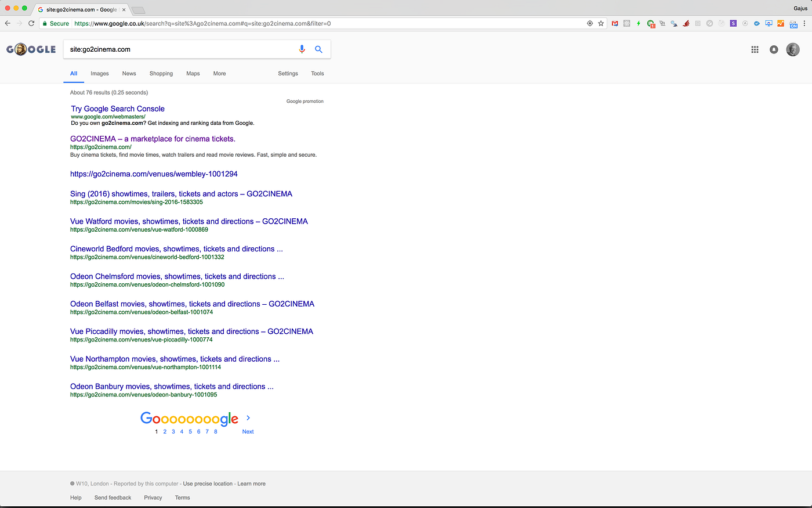Open the Google apps grid
This screenshot has height=508, width=812.
(755, 50)
